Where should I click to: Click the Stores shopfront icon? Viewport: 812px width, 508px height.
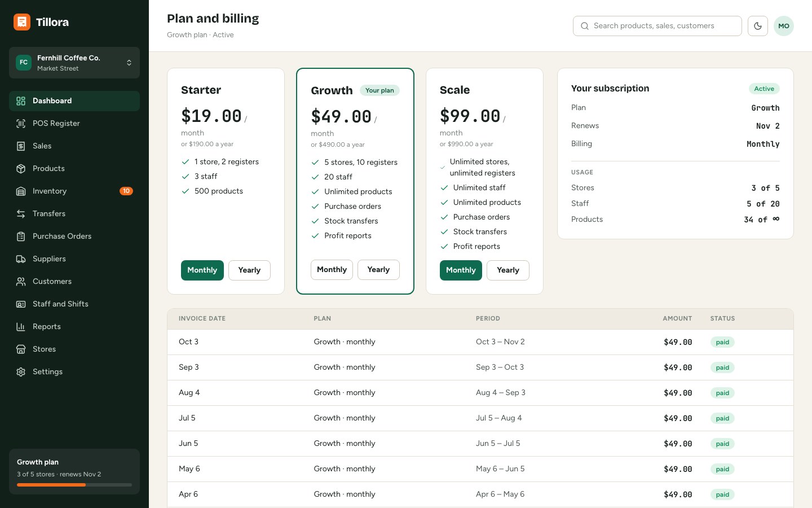[21, 349]
